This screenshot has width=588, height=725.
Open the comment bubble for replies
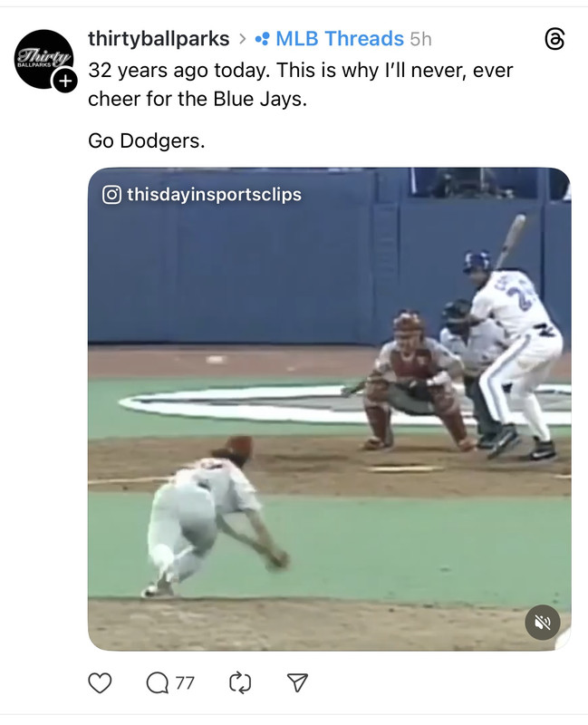pyautogui.click(x=158, y=683)
